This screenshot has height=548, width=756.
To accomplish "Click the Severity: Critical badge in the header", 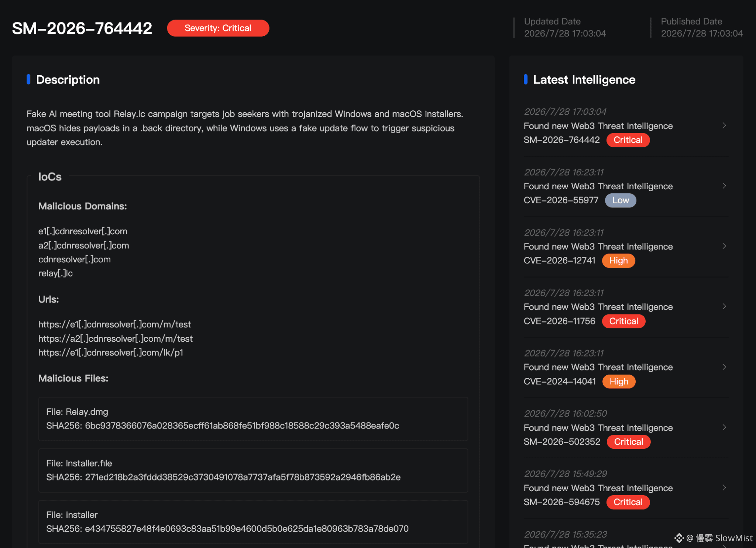I will coord(218,28).
